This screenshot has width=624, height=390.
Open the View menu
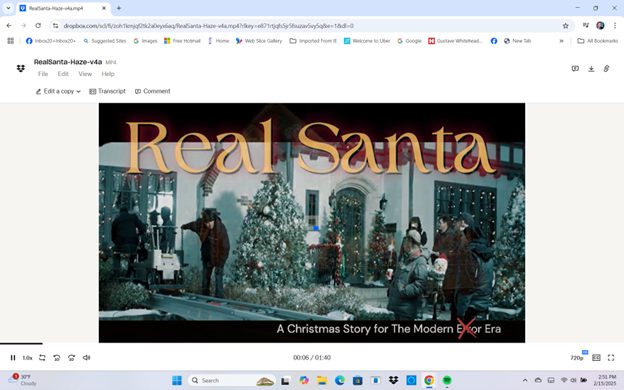click(x=85, y=74)
